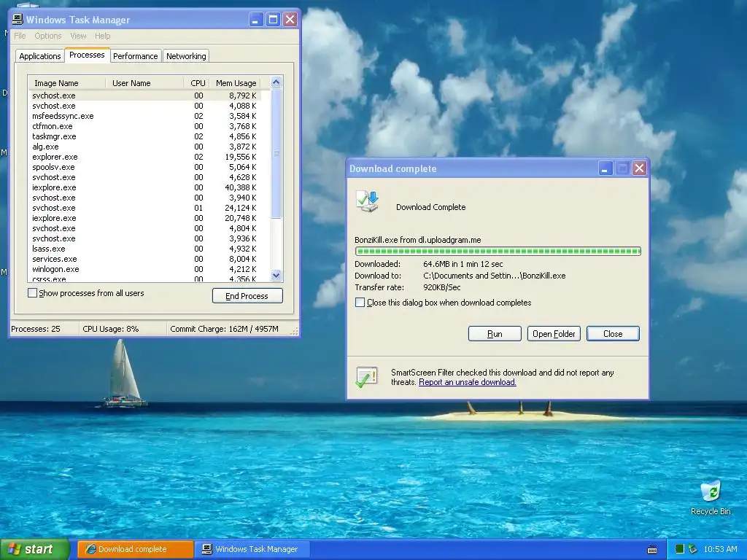Minimize the Windows Task Manager window
747x560 pixels.
[x=256, y=20]
